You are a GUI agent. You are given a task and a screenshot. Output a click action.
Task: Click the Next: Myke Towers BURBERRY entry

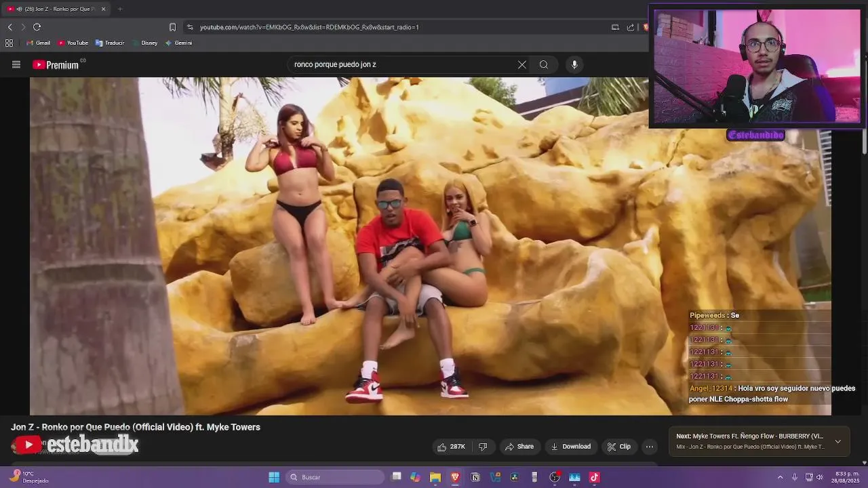coord(749,436)
